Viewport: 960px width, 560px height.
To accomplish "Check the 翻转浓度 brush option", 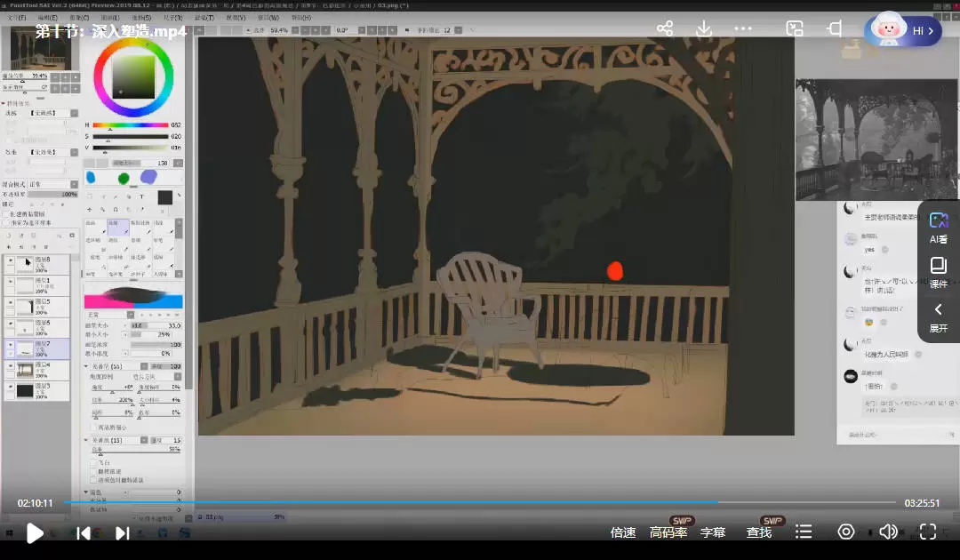I will (x=93, y=472).
